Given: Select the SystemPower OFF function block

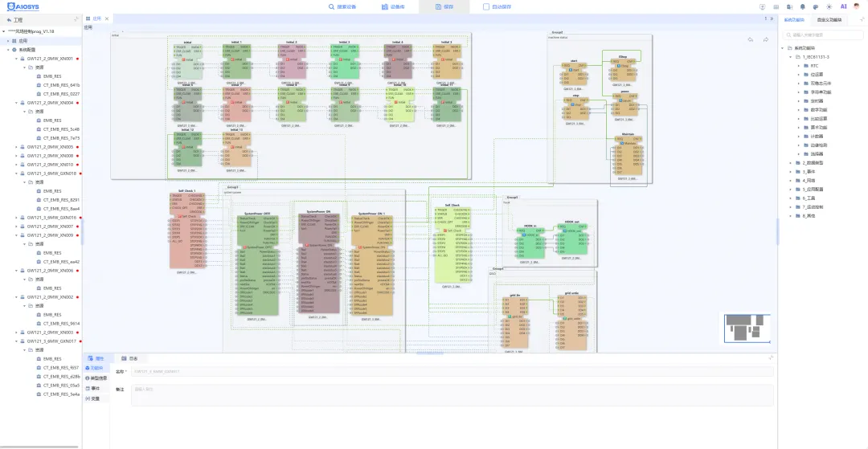Looking at the screenshot, I should (x=257, y=265).
